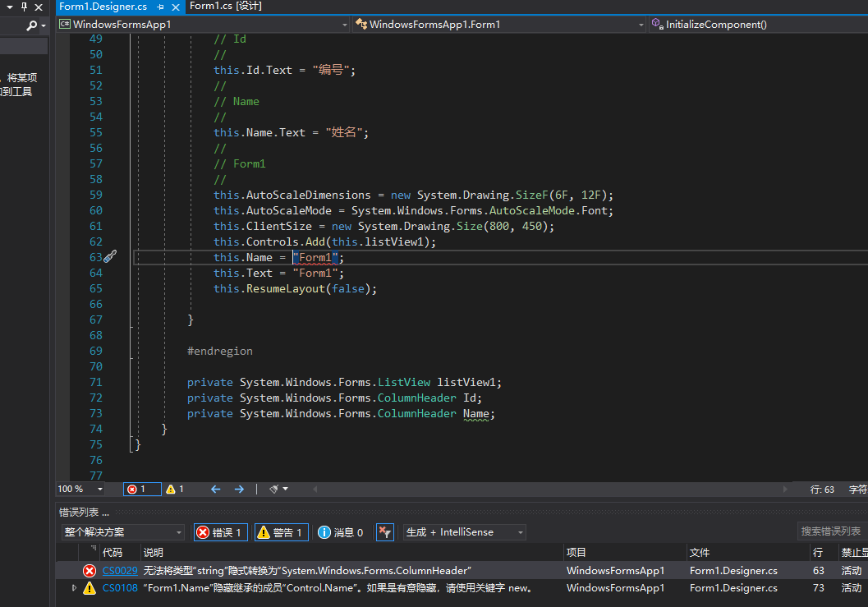The width and height of the screenshot is (868, 607).
Task: Open the 100 % zoom dropdown
Action: coord(99,489)
